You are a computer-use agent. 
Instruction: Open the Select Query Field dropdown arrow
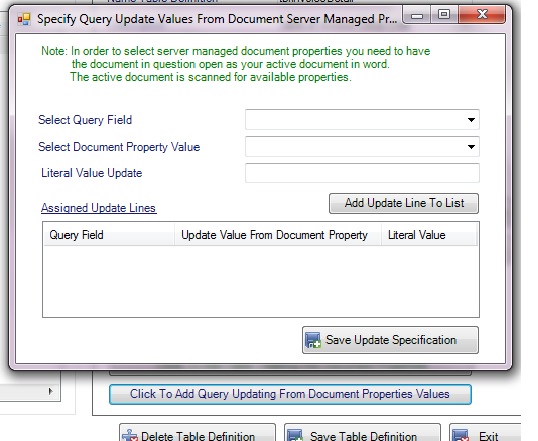[x=471, y=120]
